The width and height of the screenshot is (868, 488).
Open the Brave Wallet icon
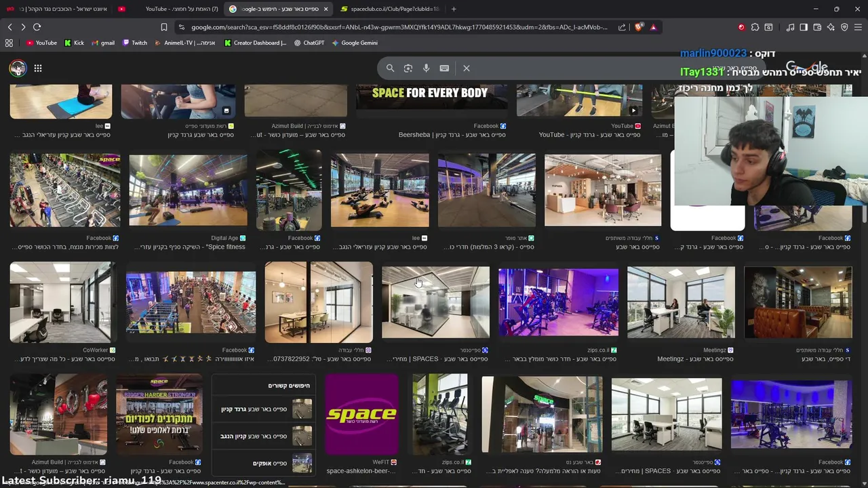pyautogui.click(x=817, y=27)
